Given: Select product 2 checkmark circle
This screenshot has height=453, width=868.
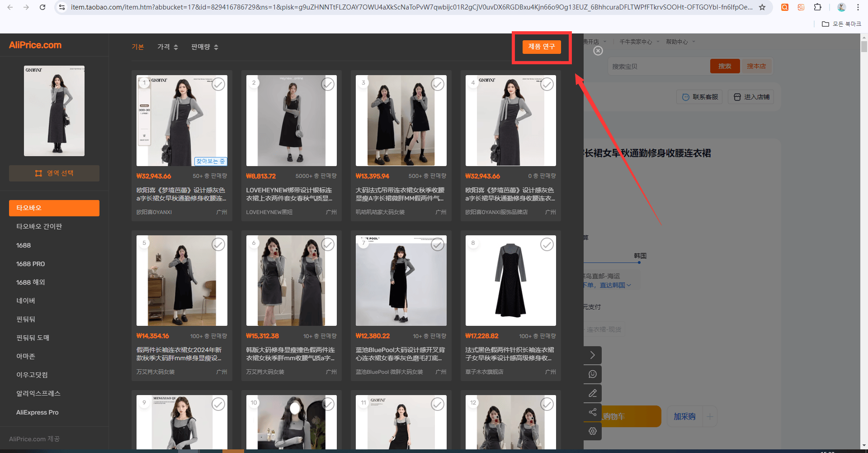Looking at the screenshot, I should [x=328, y=84].
